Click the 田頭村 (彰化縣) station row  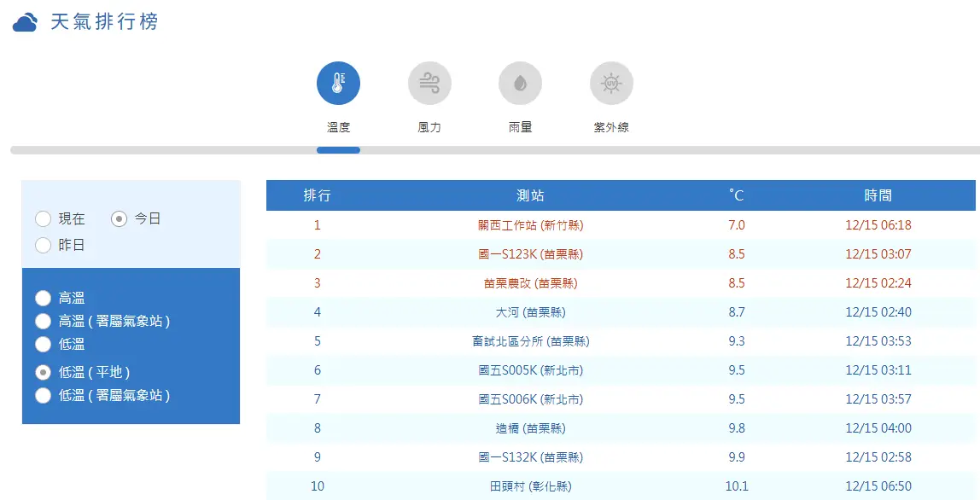530,486
